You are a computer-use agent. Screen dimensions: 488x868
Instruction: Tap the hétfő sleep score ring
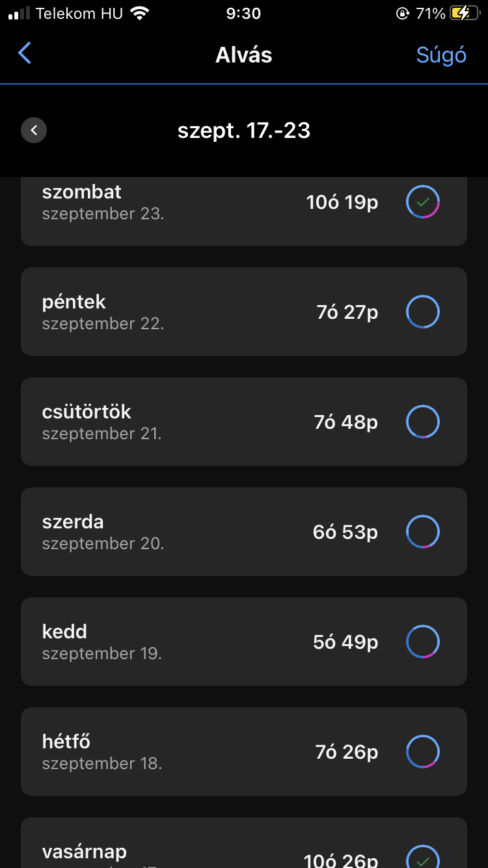[x=423, y=752]
